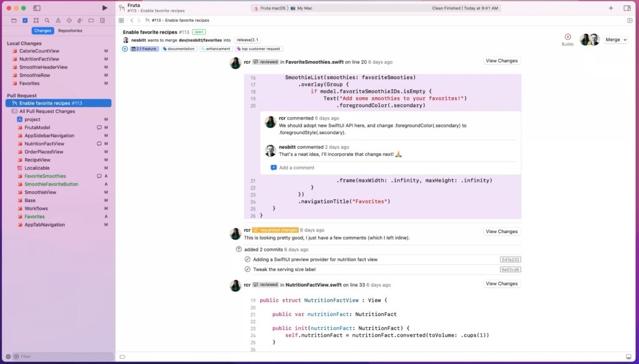Add a new label with plus icon
Viewport: 639px width, 364px height.
(x=125, y=49)
